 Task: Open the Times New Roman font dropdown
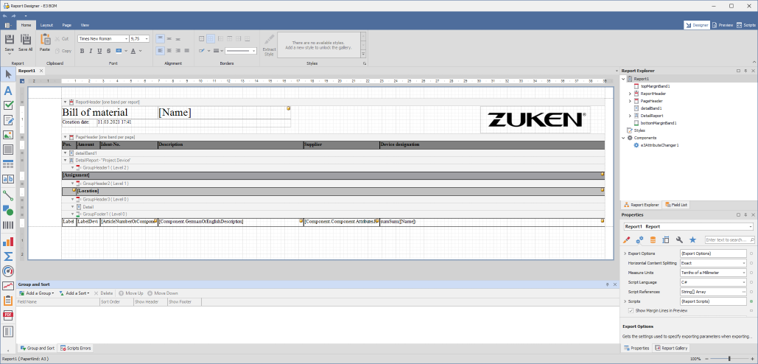103,39
